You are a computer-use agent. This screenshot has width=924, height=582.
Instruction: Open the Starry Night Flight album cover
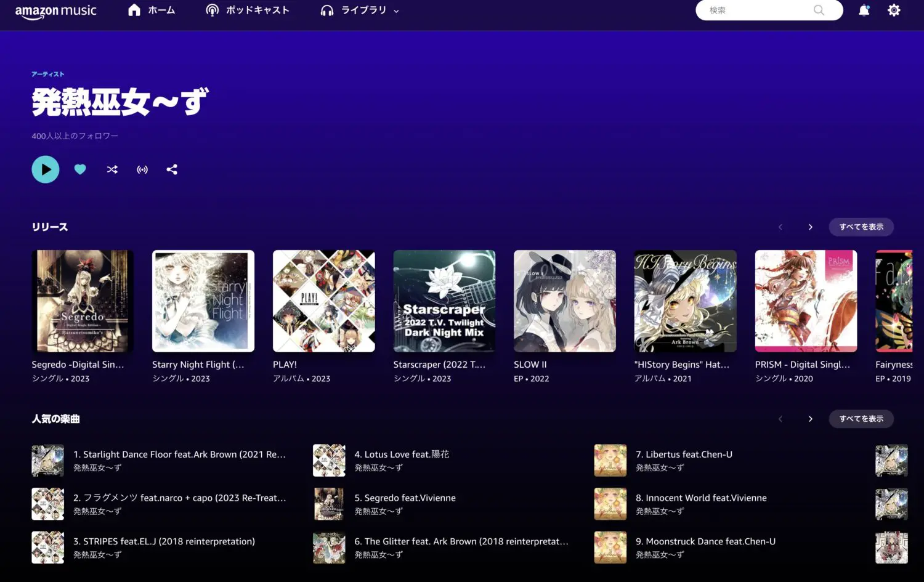click(203, 301)
